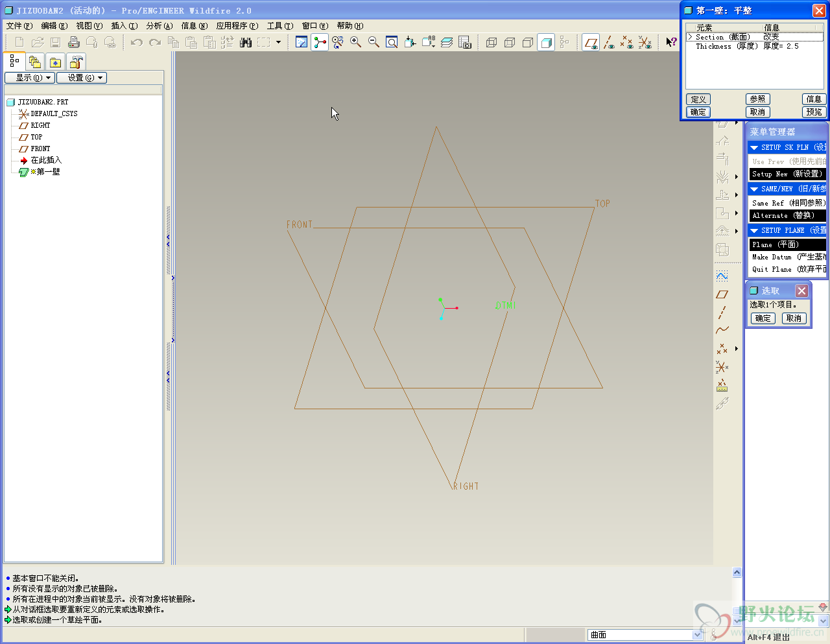Image resolution: width=830 pixels, height=644 pixels.
Task: Open the 文件 menu
Action: [x=19, y=26]
